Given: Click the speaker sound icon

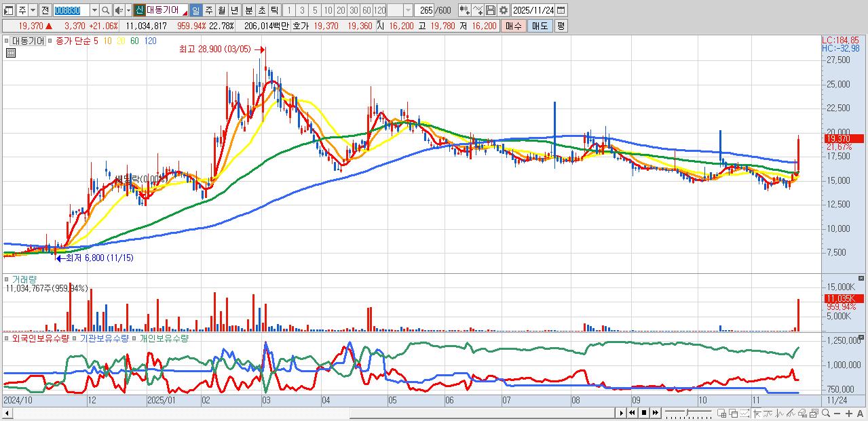Looking at the screenshot, I should pos(118,11).
